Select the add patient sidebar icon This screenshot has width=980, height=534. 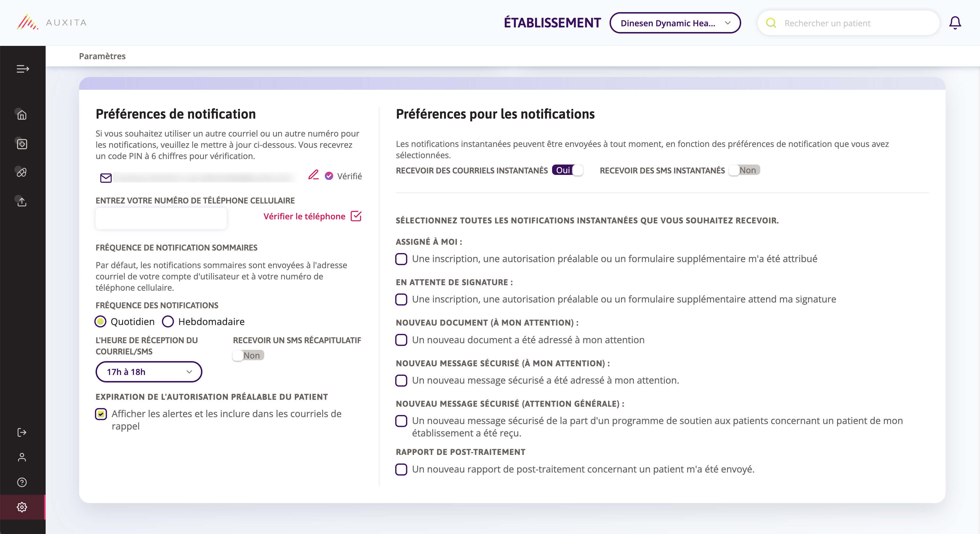pyautogui.click(x=22, y=144)
